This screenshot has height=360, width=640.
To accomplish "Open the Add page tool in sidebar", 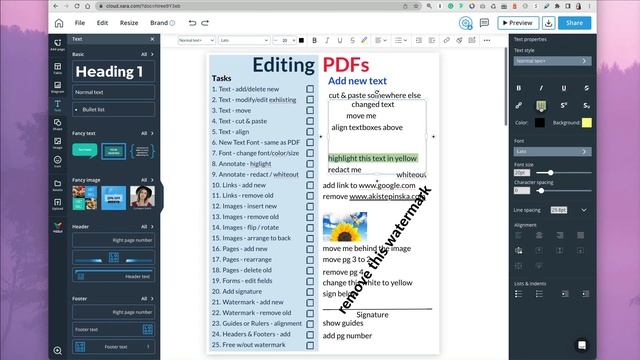I will pyautogui.click(x=58, y=44).
